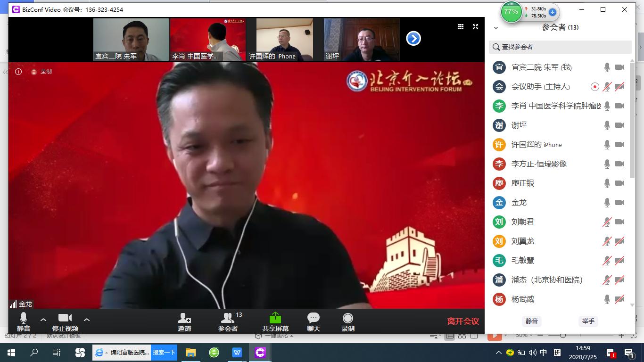Click 谢坪's avatar in the participant list
This screenshot has width=644, height=362.
[499, 125]
